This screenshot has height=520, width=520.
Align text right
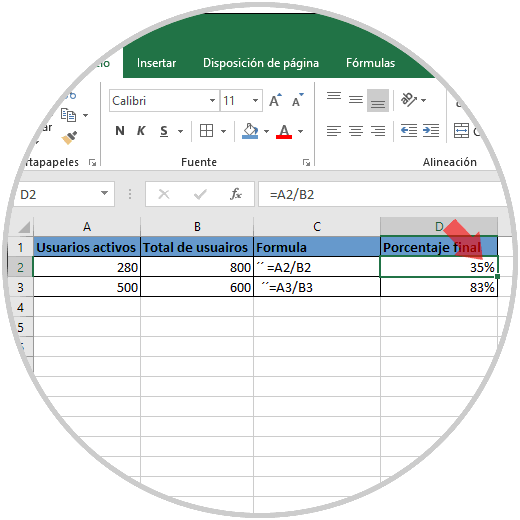pyautogui.click(x=378, y=131)
